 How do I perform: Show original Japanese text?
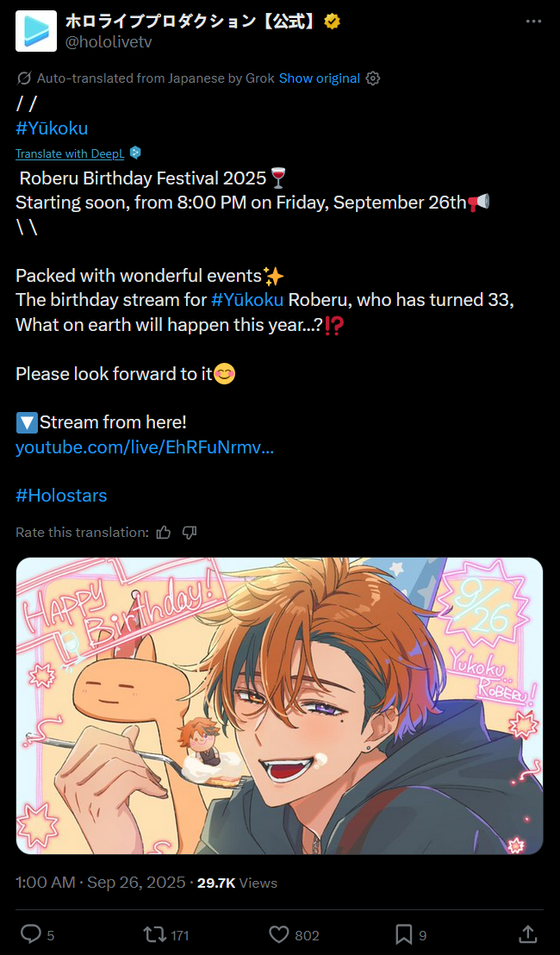pos(320,78)
